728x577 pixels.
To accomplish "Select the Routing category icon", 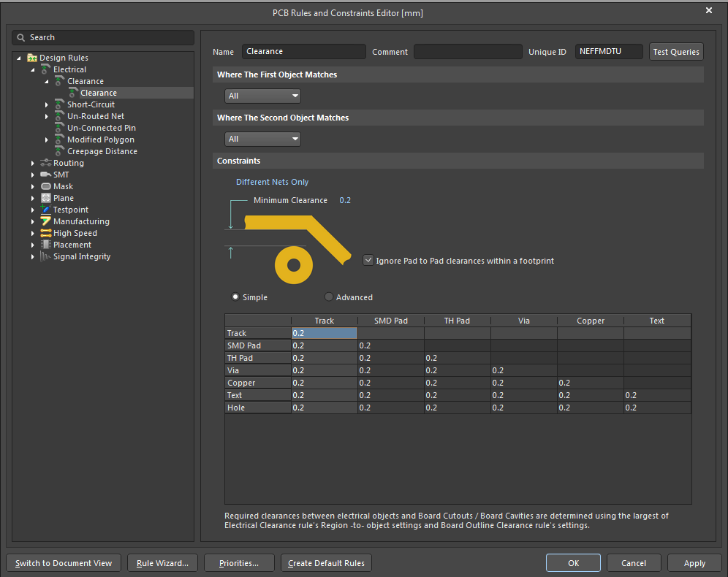I will [x=46, y=163].
